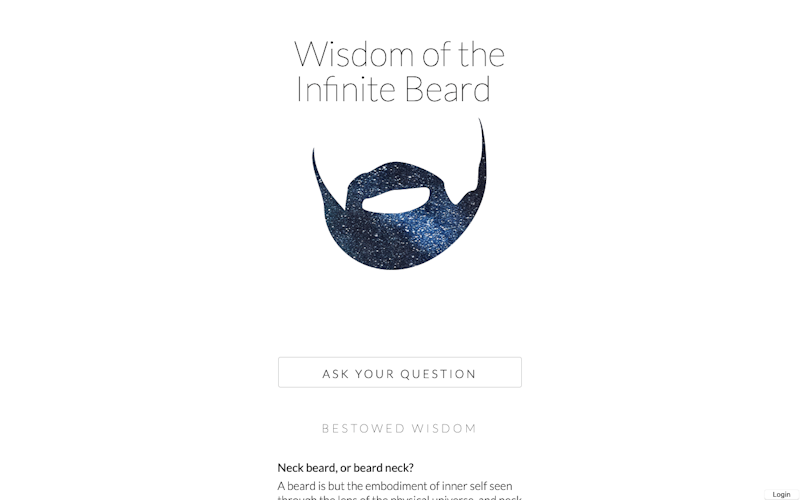Click the Bestowed Wisdom section heading
This screenshot has height=500, width=800.
(399, 429)
